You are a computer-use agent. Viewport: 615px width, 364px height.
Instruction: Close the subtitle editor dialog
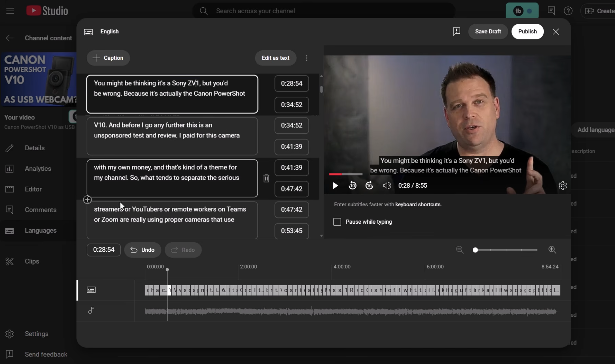(556, 31)
